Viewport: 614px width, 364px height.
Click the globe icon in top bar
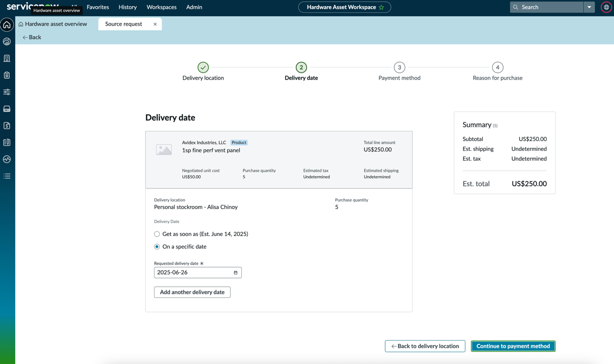tap(606, 7)
